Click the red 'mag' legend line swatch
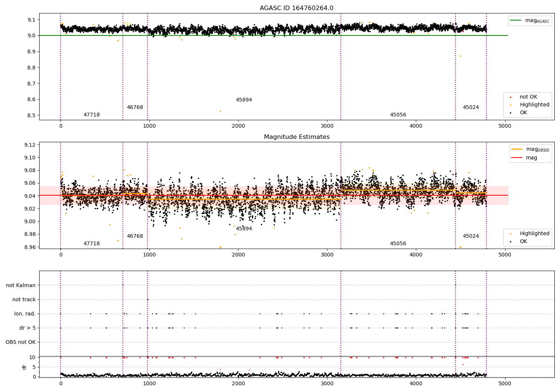Viewport: 560px width, 392px height. 517,158
